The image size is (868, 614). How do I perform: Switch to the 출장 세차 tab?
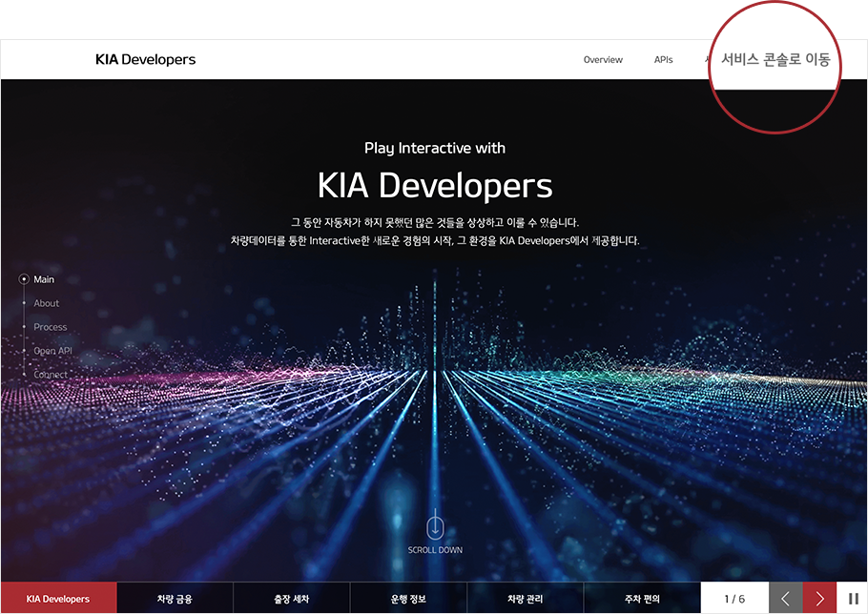pos(291,599)
